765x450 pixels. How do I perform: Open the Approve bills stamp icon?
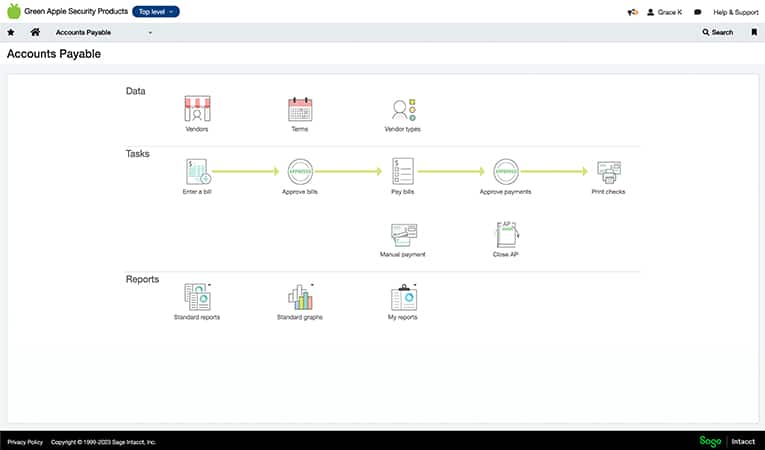click(300, 171)
